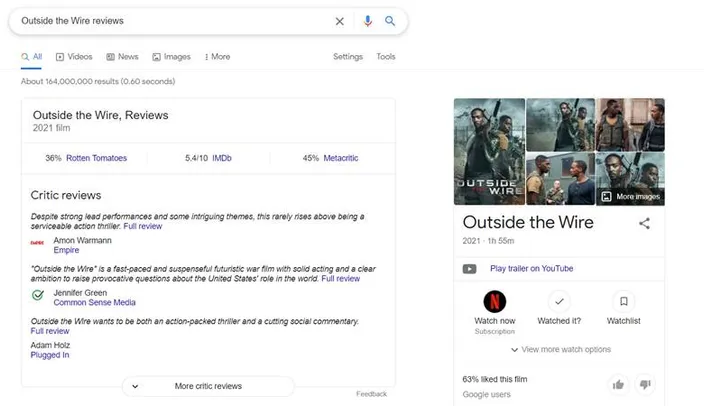Click the '63% liked this film' text
Viewport: 704px width, 406px height.
[495, 379]
